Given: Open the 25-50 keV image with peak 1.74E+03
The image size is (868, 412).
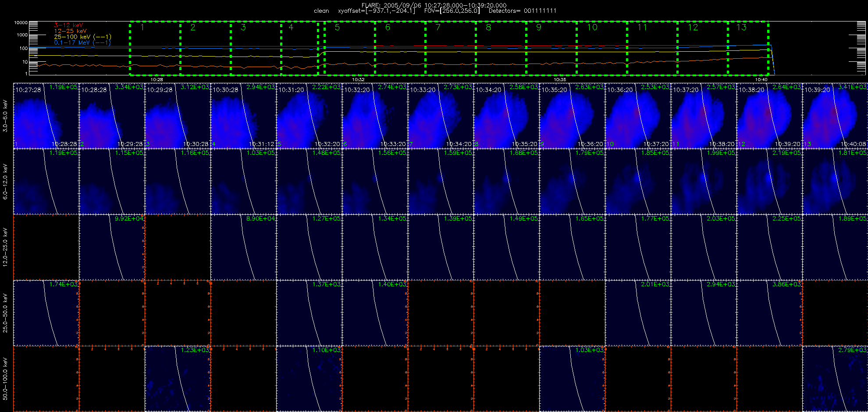Looking at the screenshot, I should [x=46, y=313].
